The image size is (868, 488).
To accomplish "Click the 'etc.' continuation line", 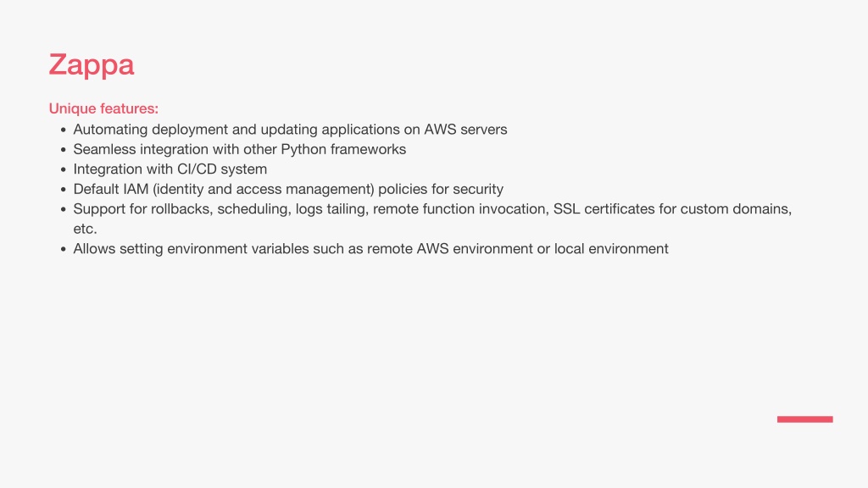I will click(x=86, y=229).
